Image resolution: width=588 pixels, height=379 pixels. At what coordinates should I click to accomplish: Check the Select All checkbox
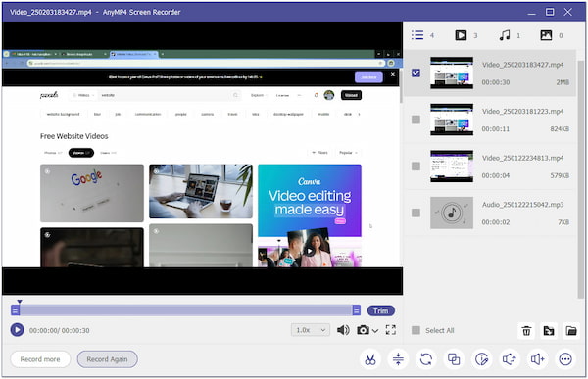coord(416,330)
